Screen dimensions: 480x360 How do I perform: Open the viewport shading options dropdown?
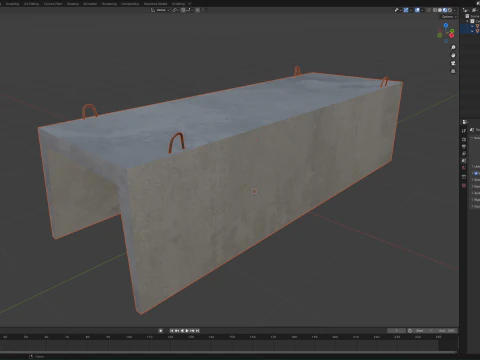454,10
